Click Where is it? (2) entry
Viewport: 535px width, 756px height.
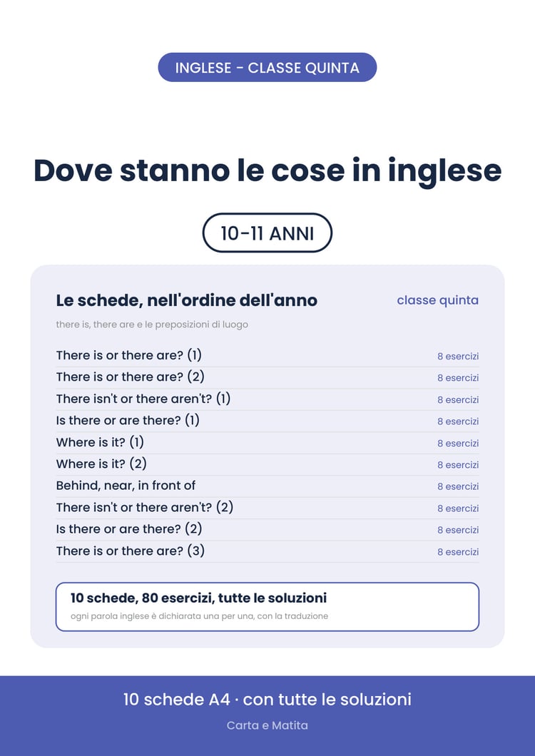[267, 464]
